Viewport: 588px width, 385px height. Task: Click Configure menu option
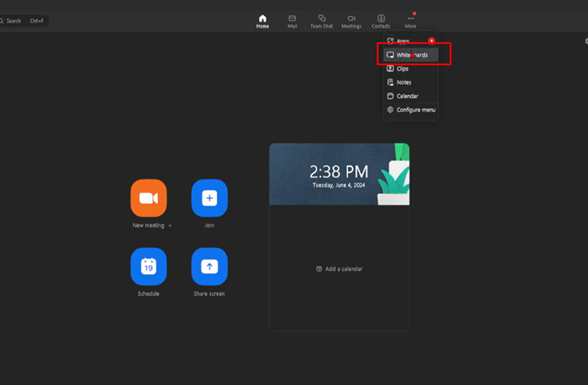point(415,110)
